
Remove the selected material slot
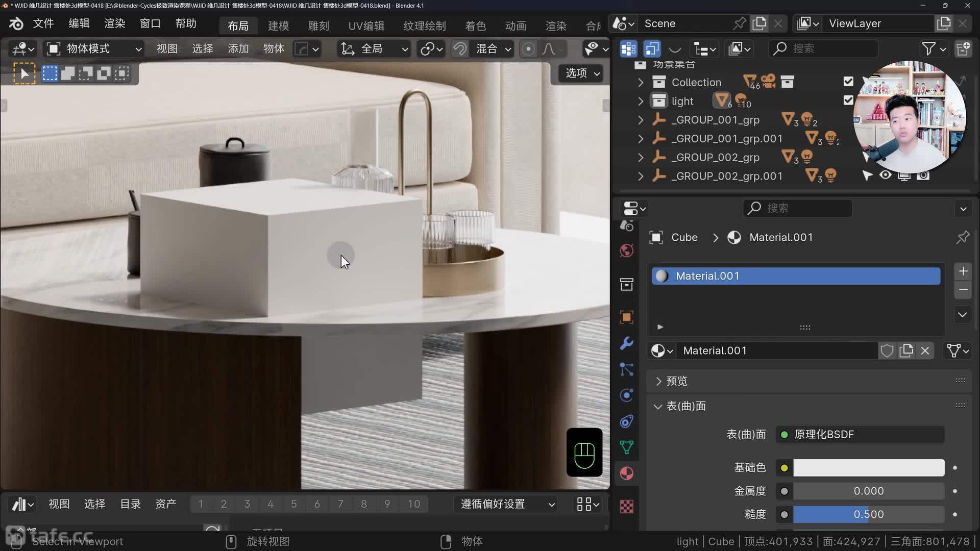(963, 290)
